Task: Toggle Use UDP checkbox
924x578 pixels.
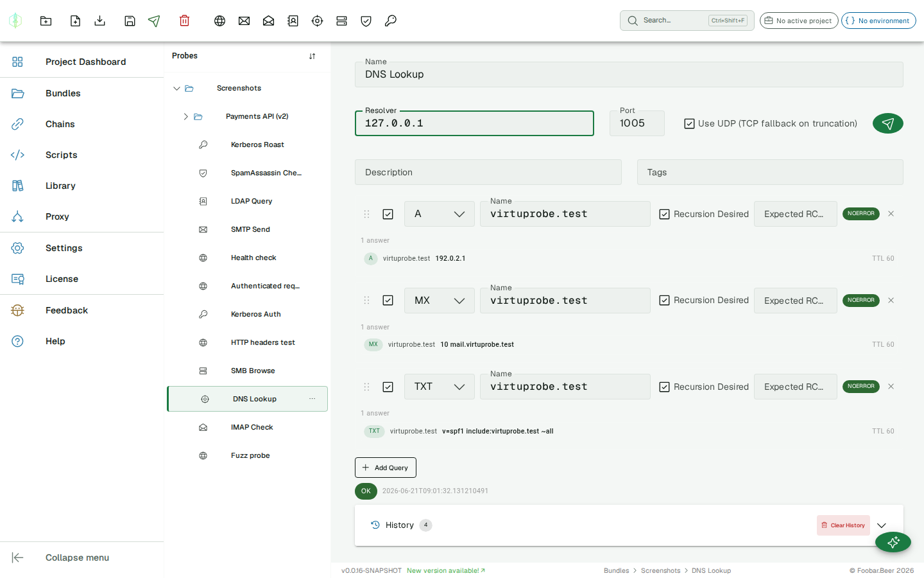Action: point(689,123)
